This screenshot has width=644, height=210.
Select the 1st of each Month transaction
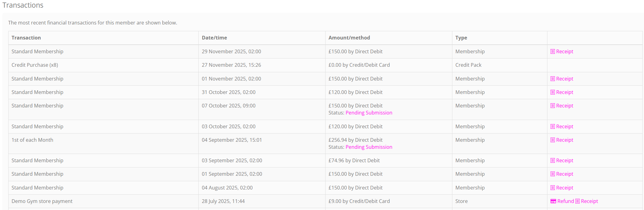(x=32, y=140)
